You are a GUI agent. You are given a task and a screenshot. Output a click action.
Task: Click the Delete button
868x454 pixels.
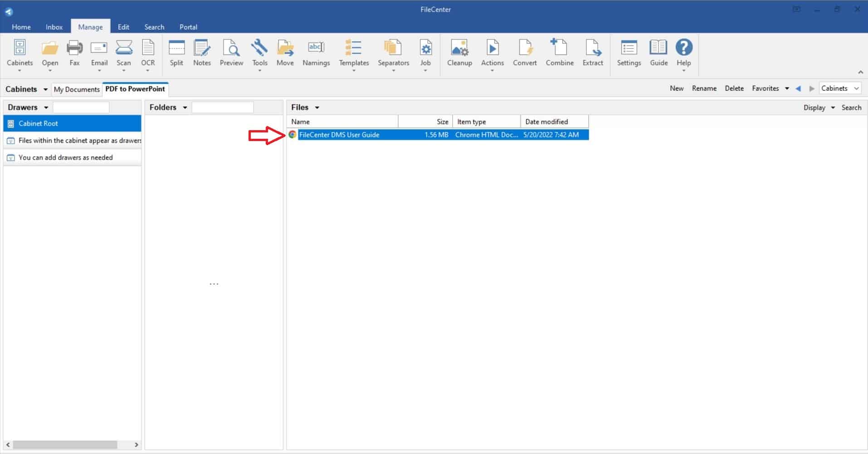click(734, 88)
